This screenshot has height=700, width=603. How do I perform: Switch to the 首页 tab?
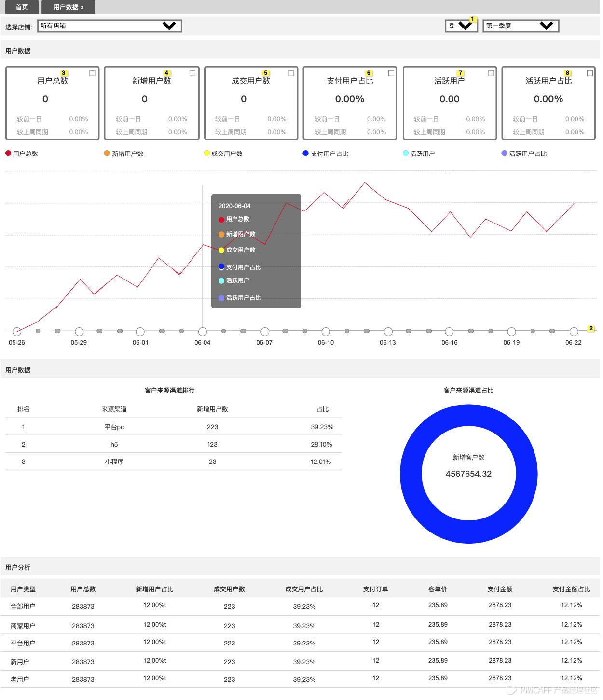coord(22,7)
